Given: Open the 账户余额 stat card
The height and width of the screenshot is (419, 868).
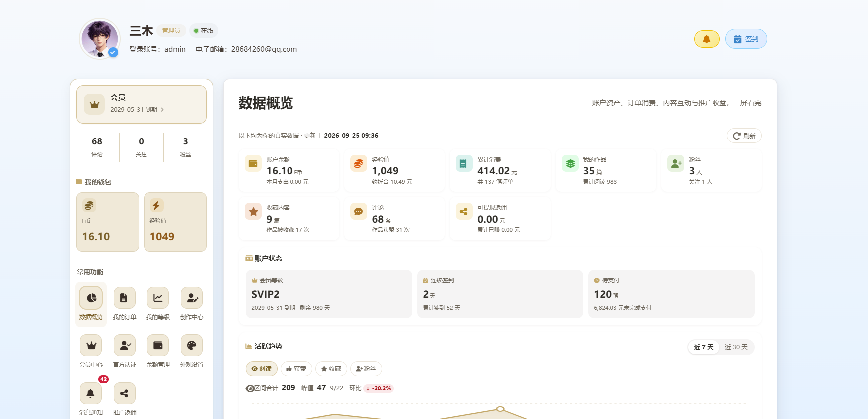Looking at the screenshot, I should pos(289,170).
